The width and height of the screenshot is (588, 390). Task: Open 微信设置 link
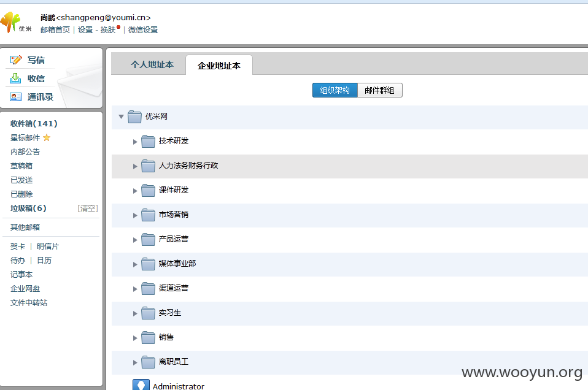point(143,30)
